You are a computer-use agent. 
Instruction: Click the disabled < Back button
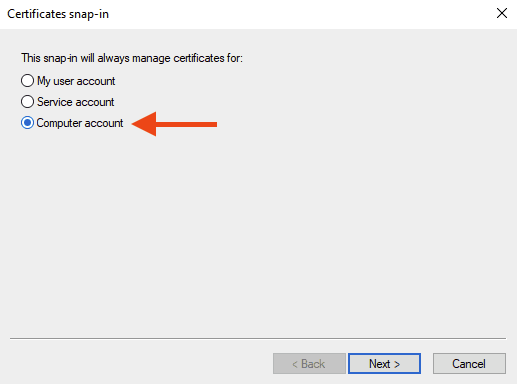point(309,363)
